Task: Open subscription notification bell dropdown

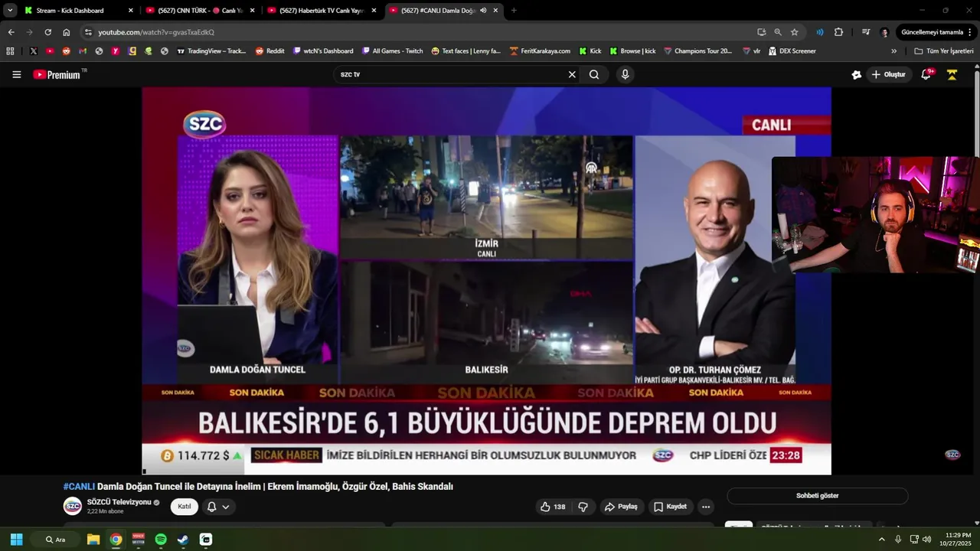Action: (x=218, y=507)
